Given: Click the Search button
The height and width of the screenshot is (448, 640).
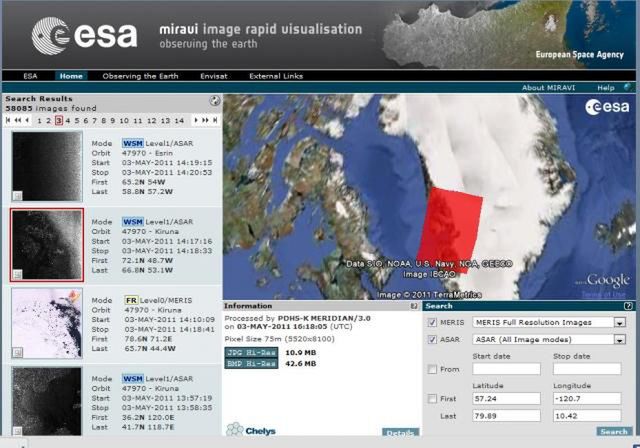Looking at the screenshot, I should (614, 431).
